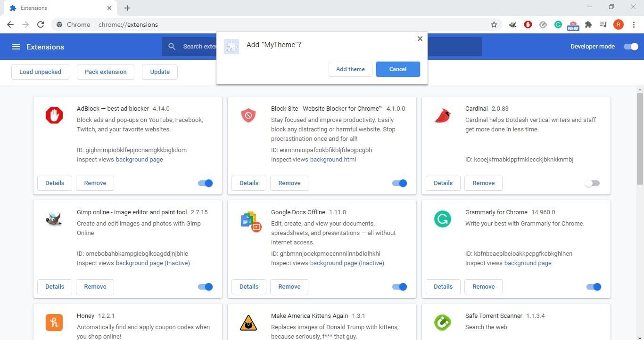Click Pack extension button

[106, 72]
